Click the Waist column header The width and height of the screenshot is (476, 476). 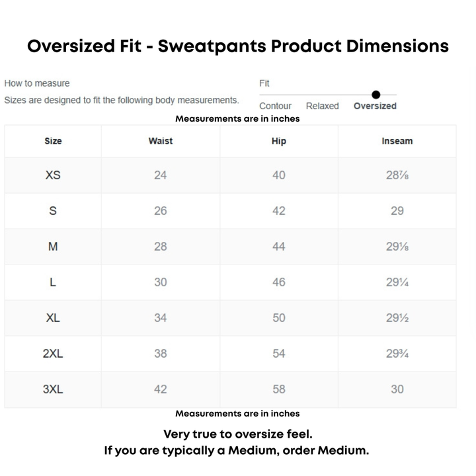[161, 141]
